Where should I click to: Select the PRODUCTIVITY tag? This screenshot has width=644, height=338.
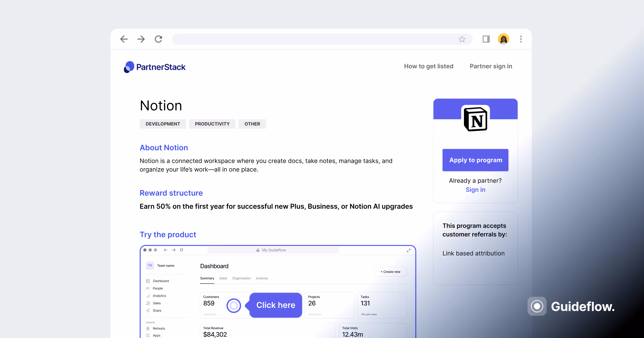pyautogui.click(x=212, y=124)
